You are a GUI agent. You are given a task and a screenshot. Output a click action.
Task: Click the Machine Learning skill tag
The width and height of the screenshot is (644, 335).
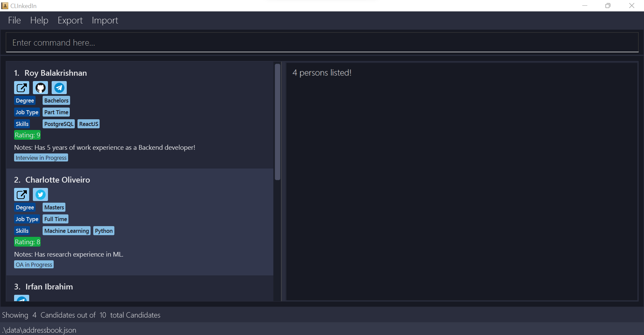(67, 231)
